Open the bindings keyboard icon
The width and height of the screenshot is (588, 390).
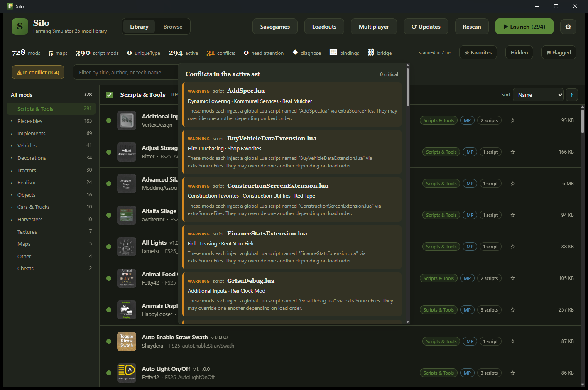point(333,52)
